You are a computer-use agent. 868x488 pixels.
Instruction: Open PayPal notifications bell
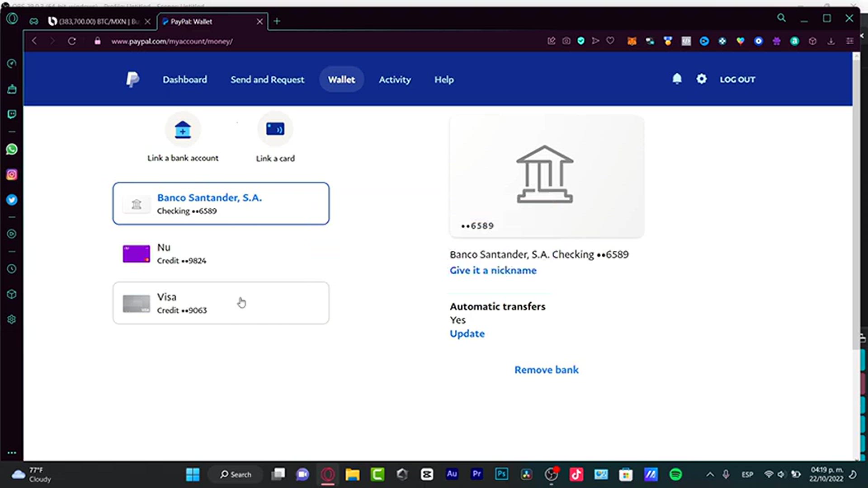pos(677,79)
